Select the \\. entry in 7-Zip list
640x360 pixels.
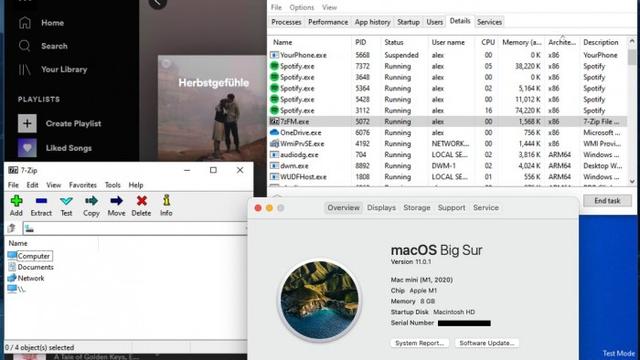[x=17, y=289]
